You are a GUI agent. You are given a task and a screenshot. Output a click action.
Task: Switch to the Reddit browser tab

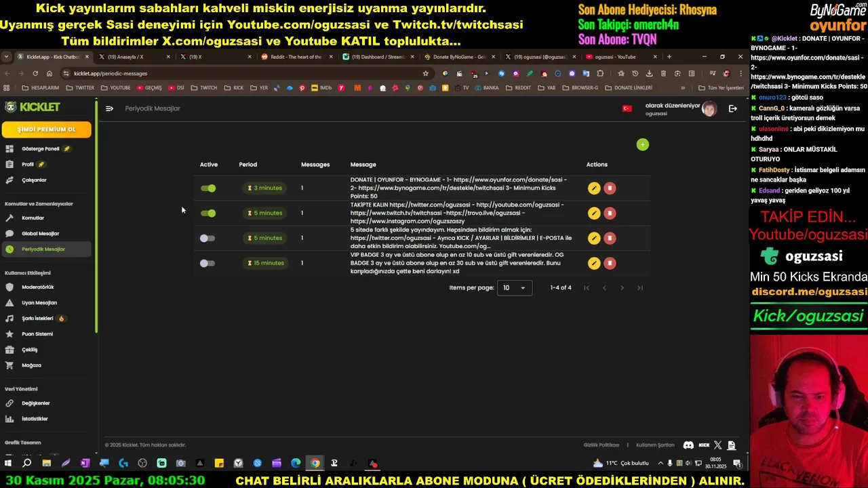(295, 57)
